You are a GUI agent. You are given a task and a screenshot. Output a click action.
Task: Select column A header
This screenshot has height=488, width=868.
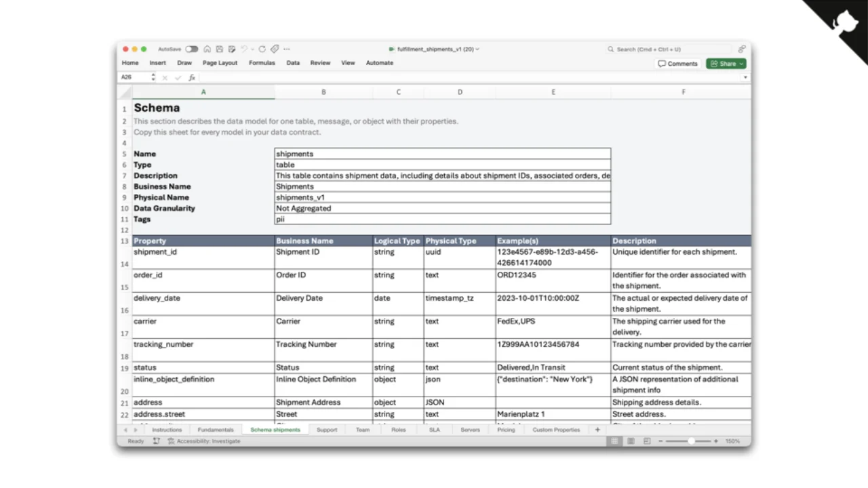[203, 92]
